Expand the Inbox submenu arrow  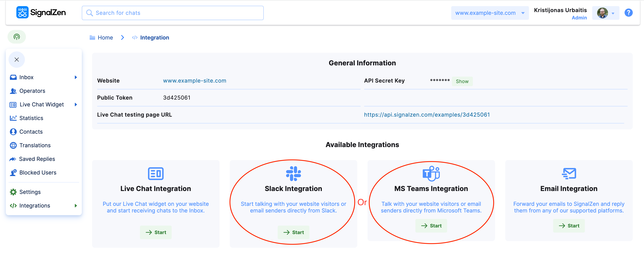click(x=76, y=77)
